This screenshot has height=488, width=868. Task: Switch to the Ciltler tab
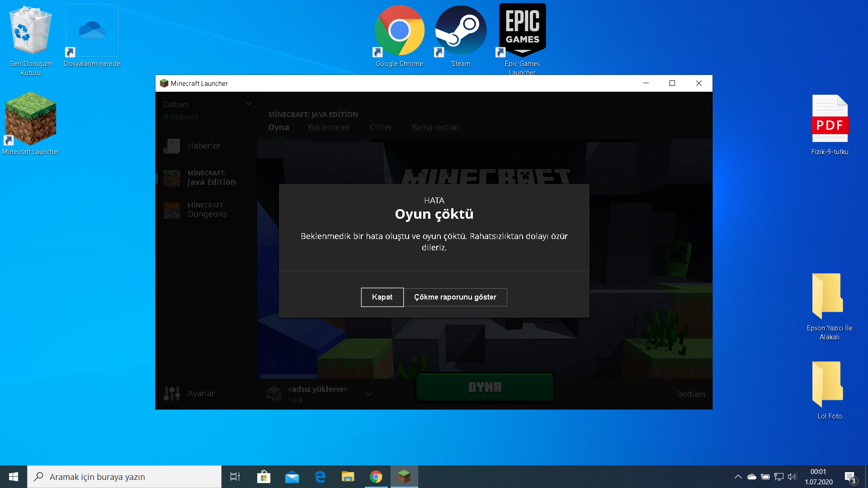click(381, 127)
